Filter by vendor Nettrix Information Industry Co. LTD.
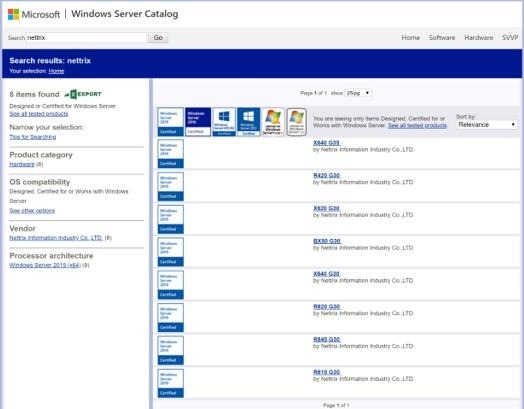 tap(56, 238)
